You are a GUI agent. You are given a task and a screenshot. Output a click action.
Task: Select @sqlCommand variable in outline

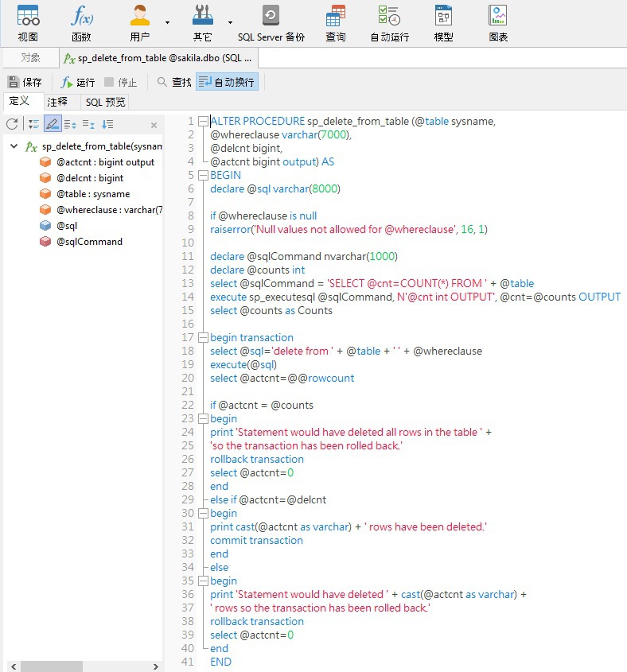pos(90,242)
